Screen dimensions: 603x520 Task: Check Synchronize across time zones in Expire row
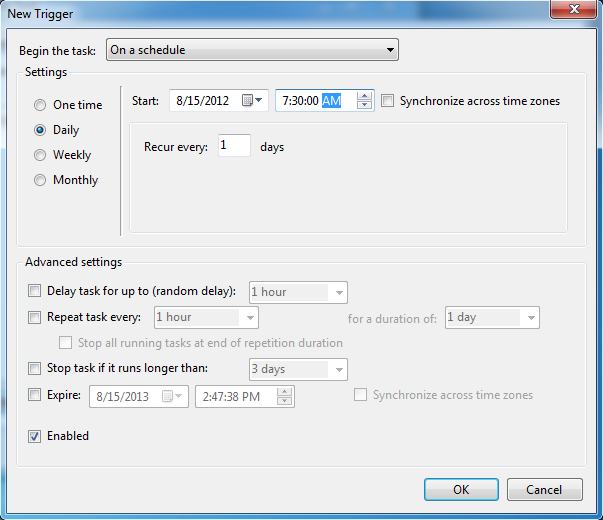tap(360, 395)
